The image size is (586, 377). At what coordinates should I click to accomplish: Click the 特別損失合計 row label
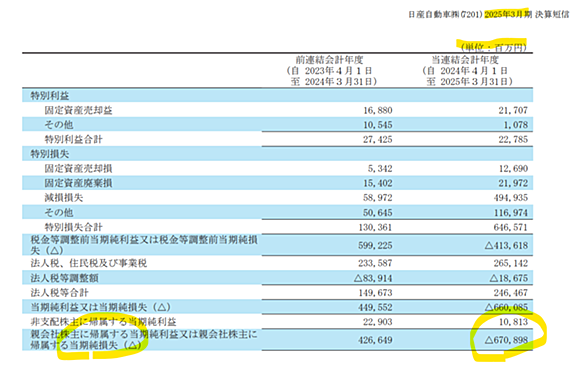coord(73,227)
